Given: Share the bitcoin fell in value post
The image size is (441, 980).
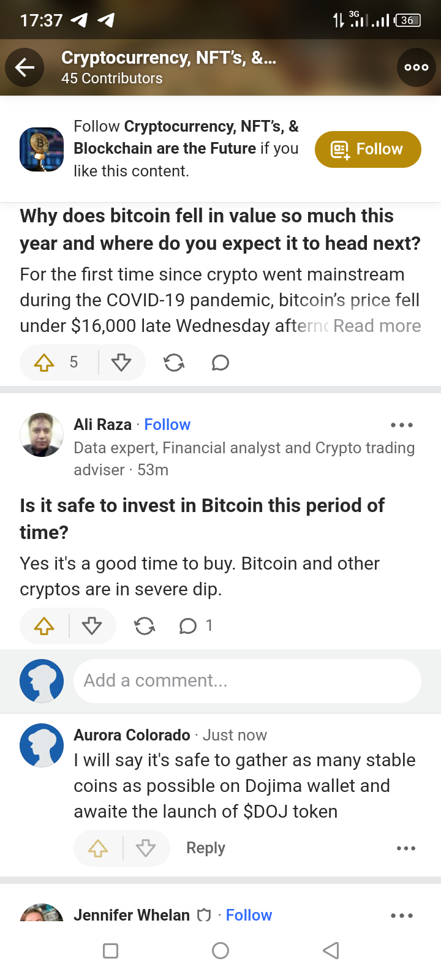Looking at the screenshot, I should 174,363.
